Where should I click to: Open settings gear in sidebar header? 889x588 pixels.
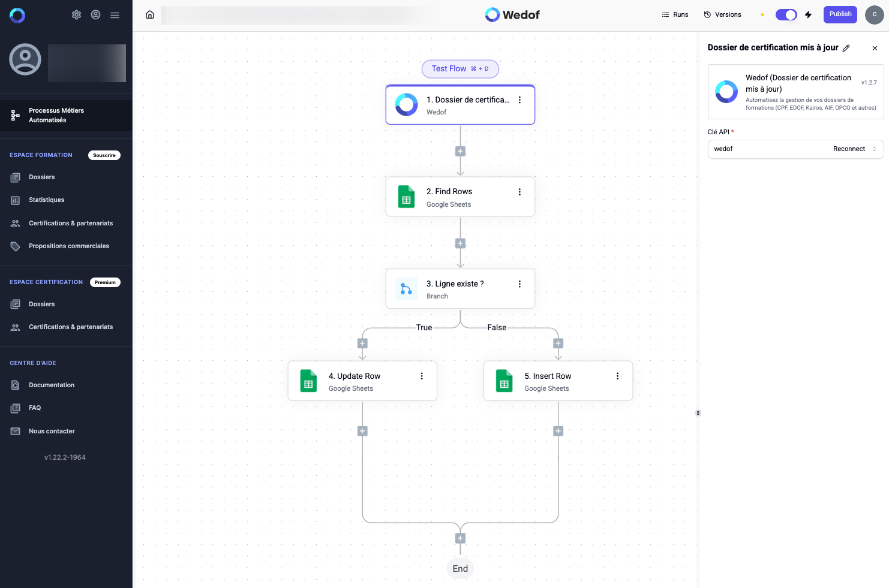point(76,15)
